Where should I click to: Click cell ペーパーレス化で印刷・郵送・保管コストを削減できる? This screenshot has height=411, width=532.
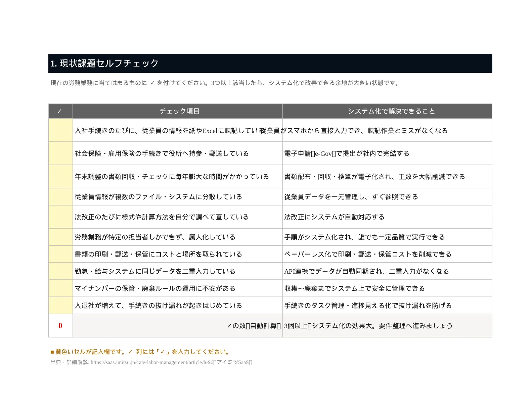click(387, 254)
